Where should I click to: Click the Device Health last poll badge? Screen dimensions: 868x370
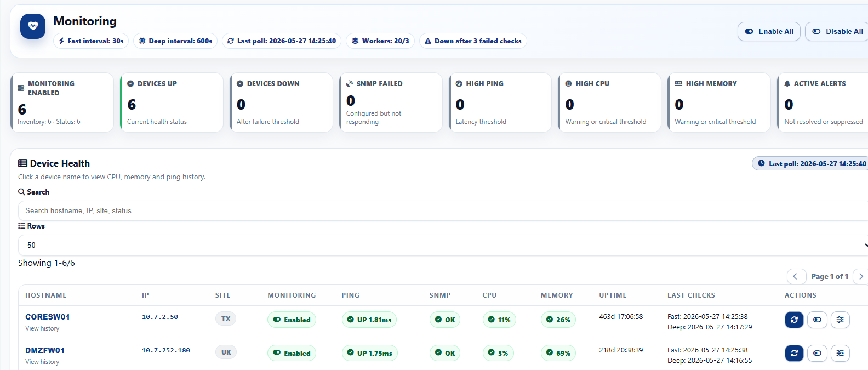[811, 163]
